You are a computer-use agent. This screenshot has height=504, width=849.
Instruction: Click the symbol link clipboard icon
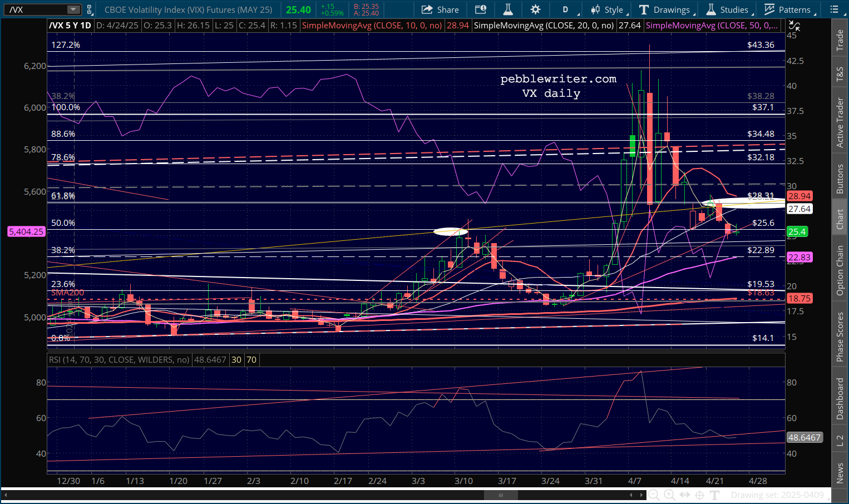(89, 9)
